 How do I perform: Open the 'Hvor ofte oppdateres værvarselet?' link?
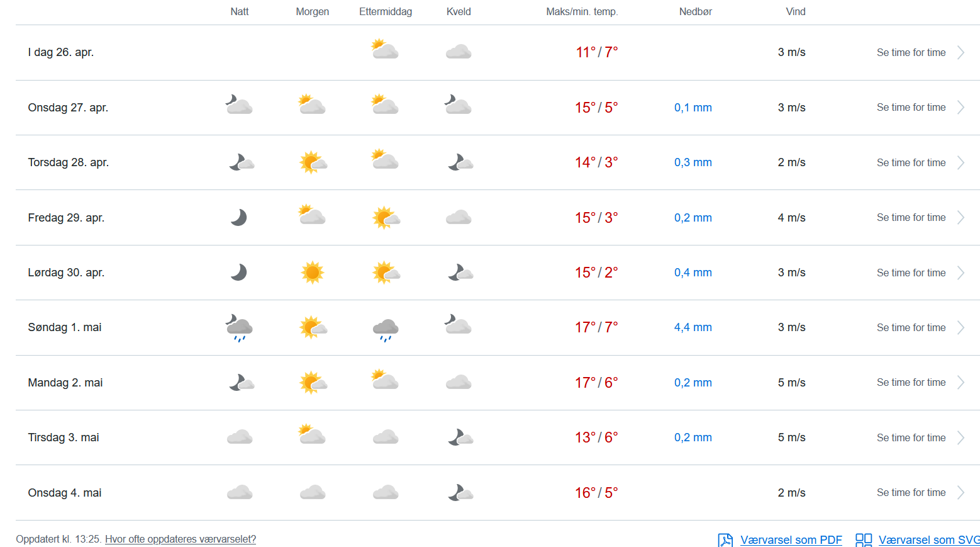pos(181,539)
